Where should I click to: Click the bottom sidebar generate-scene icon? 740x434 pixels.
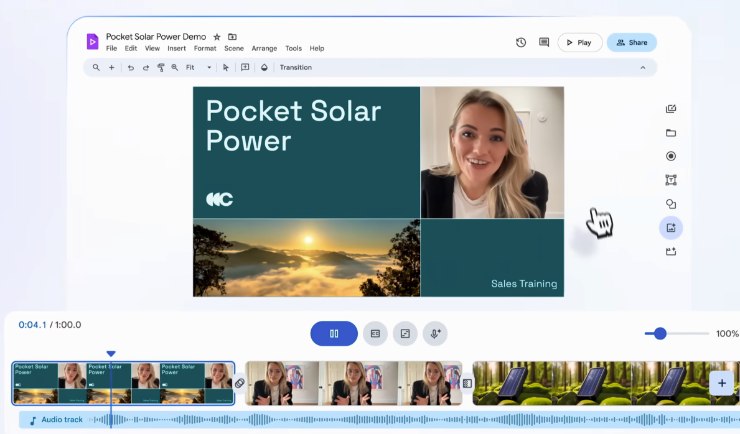click(671, 252)
